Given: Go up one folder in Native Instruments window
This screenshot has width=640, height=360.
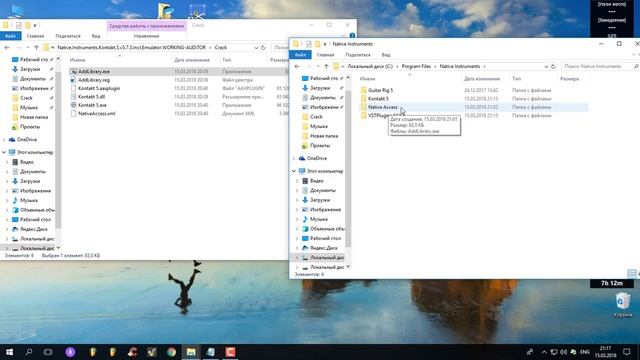Looking at the screenshot, I should pos(326,67).
